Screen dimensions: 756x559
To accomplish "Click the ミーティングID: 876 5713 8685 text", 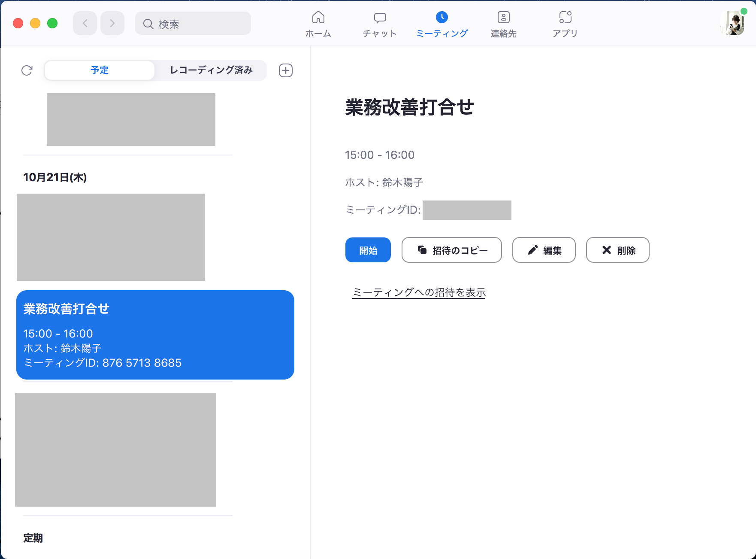I will [x=103, y=363].
